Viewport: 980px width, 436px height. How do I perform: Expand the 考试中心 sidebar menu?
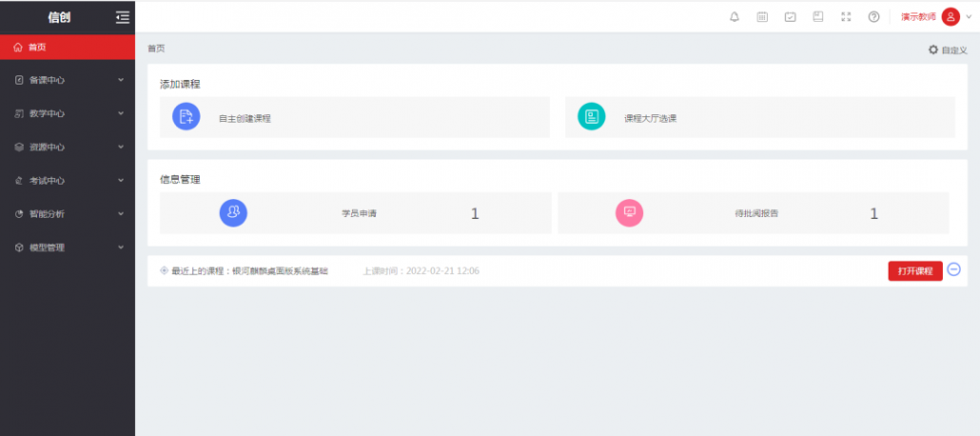coord(67,180)
